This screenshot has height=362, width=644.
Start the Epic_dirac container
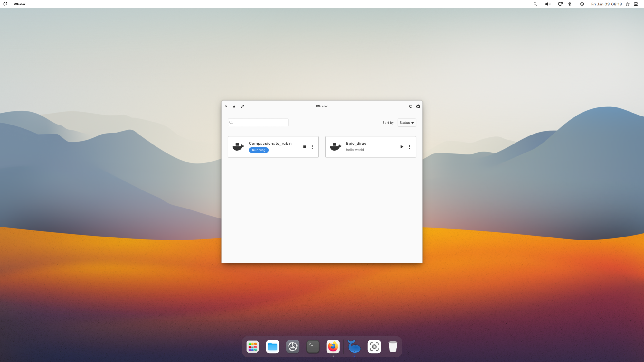(402, 147)
